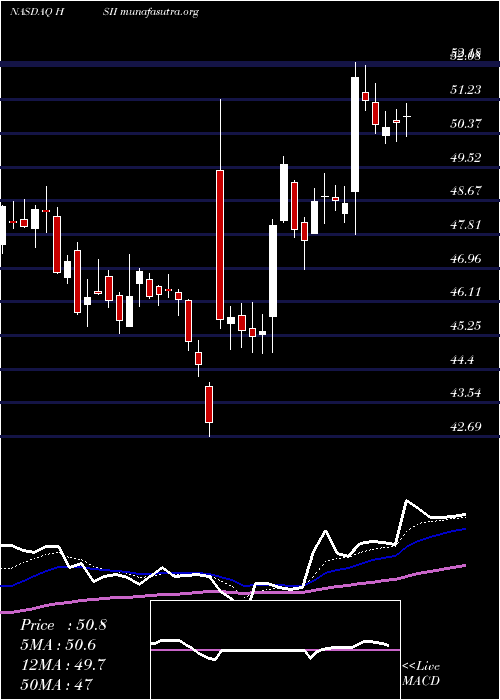This screenshot has width=500, height=700.
Task: Select the 44.4 price axis label
Action: coord(462,359)
